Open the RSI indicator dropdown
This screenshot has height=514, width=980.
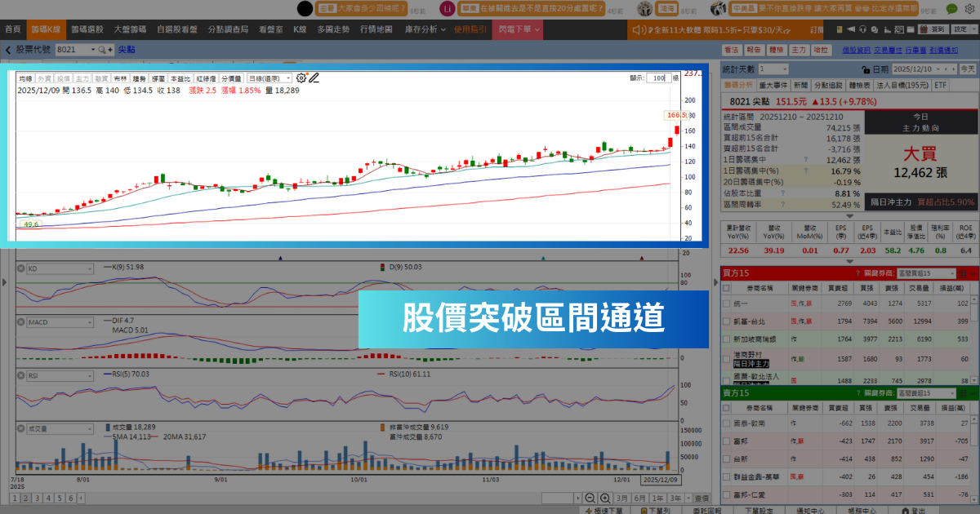[x=60, y=375]
